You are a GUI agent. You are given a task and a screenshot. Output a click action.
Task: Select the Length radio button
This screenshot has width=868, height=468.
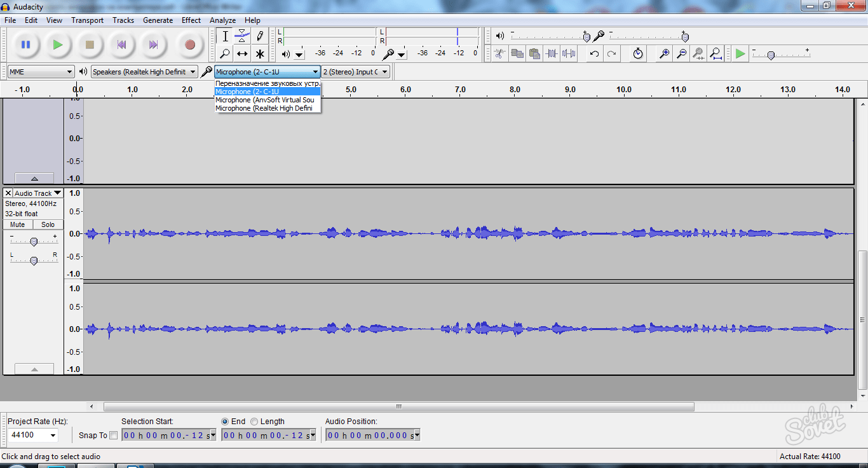tap(254, 422)
